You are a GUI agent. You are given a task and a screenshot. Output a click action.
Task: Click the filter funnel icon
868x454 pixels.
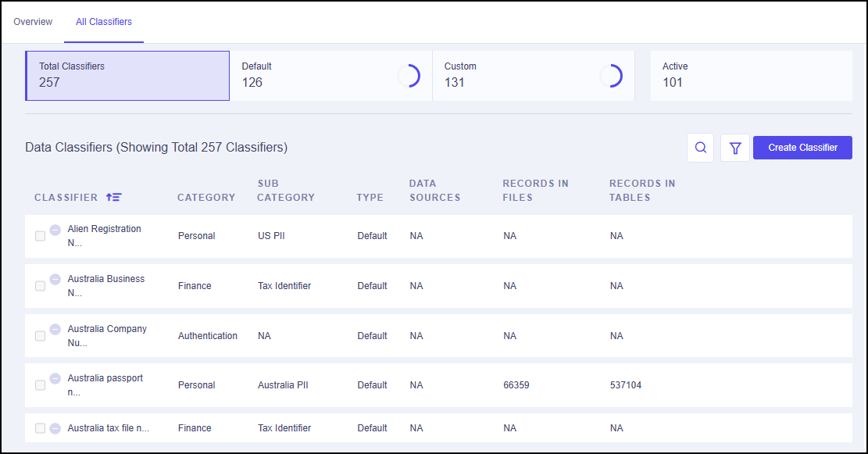click(734, 147)
